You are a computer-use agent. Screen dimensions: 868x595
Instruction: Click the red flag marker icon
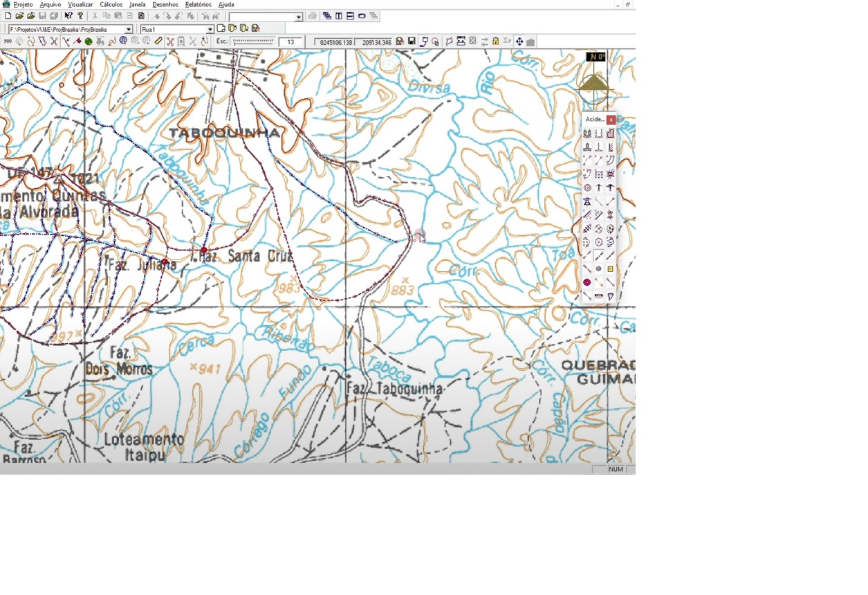(77, 42)
